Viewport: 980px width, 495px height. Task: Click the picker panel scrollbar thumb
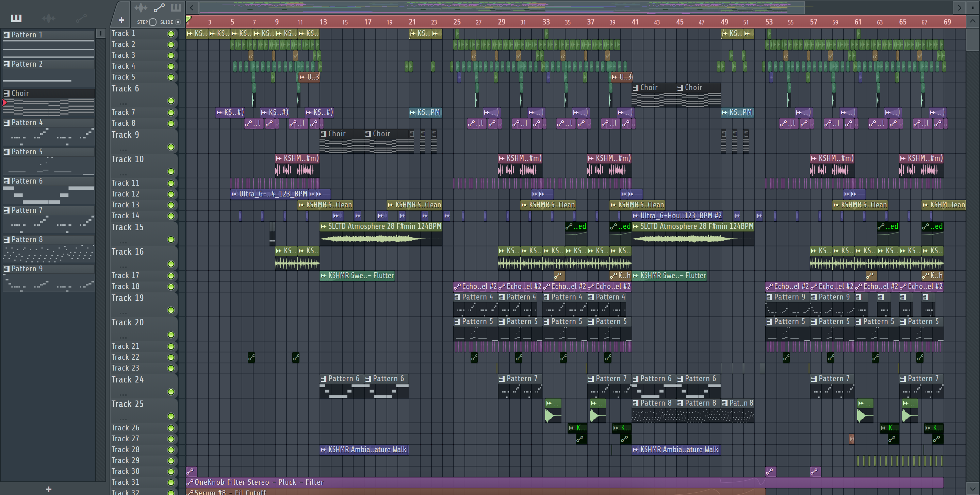pyautogui.click(x=100, y=33)
